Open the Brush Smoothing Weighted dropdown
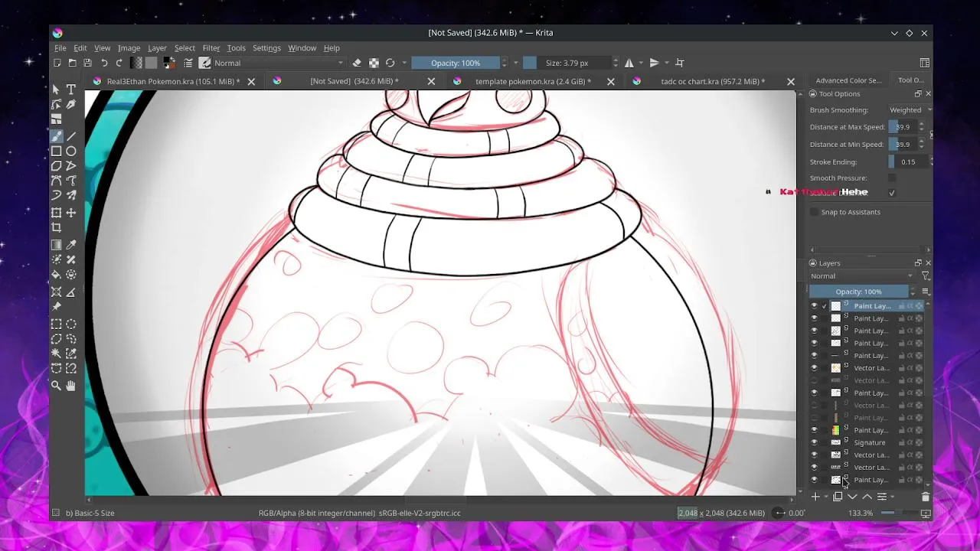Screen dimensions: 980x551 pos(910,110)
